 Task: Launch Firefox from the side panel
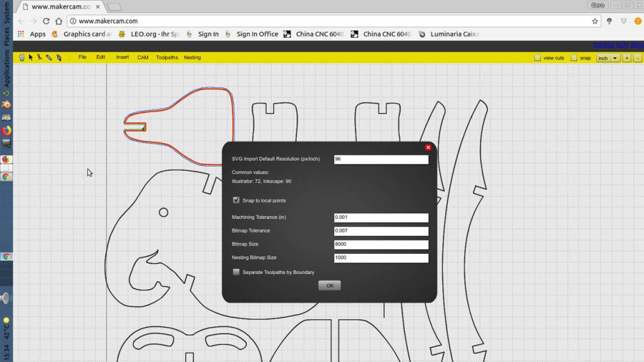(x=6, y=131)
